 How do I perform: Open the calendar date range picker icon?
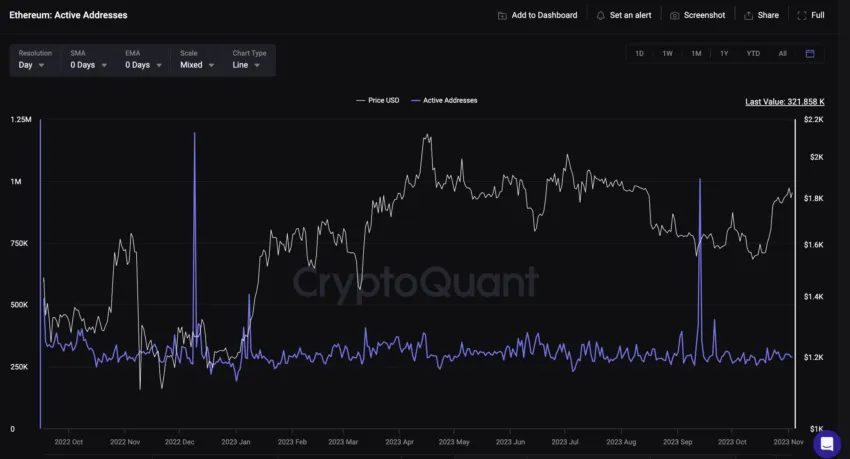810,54
